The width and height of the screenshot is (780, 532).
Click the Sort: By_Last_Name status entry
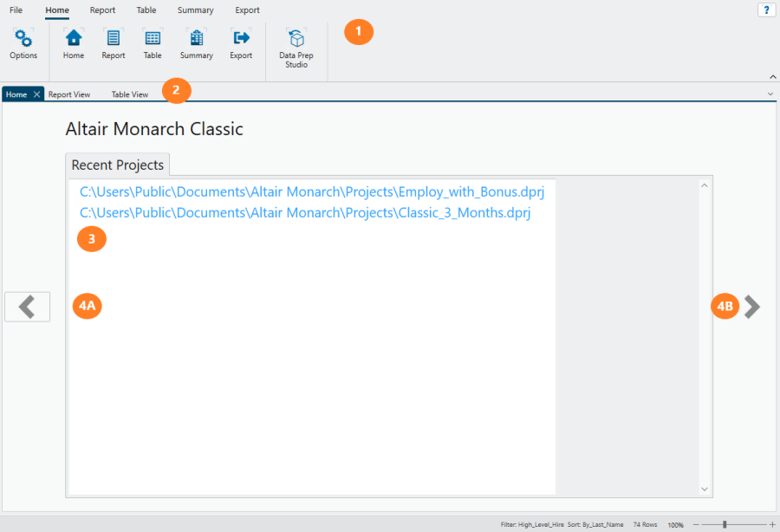click(x=595, y=524)
